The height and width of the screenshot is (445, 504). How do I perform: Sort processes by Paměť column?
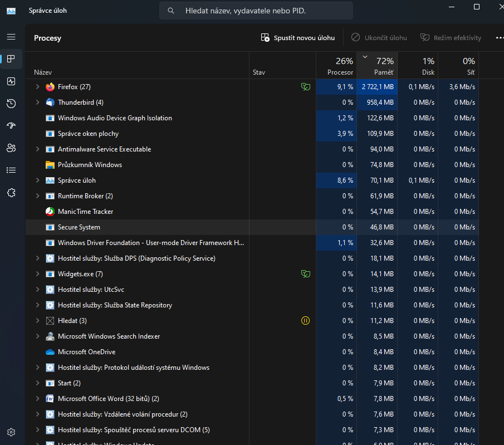pos(377,66)
